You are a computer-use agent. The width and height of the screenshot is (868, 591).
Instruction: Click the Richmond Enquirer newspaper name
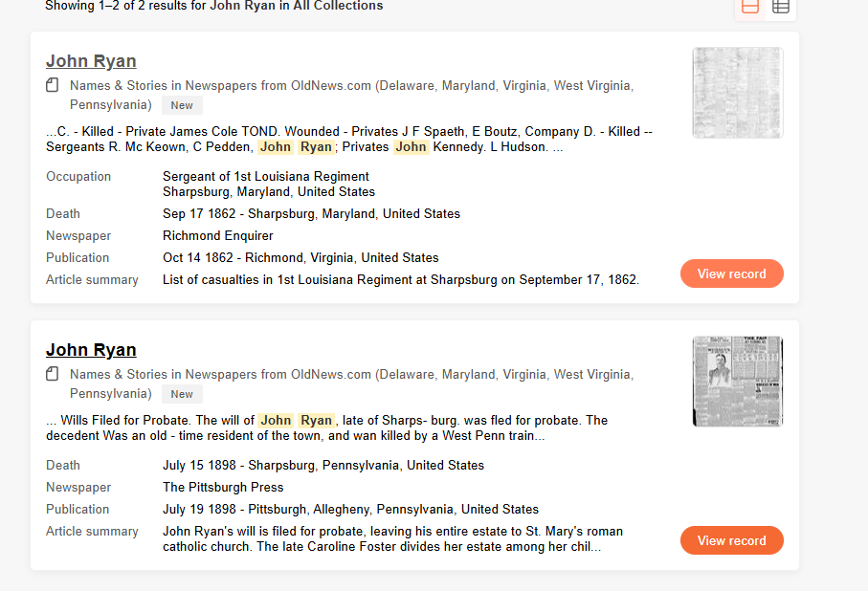coord(217,236)
